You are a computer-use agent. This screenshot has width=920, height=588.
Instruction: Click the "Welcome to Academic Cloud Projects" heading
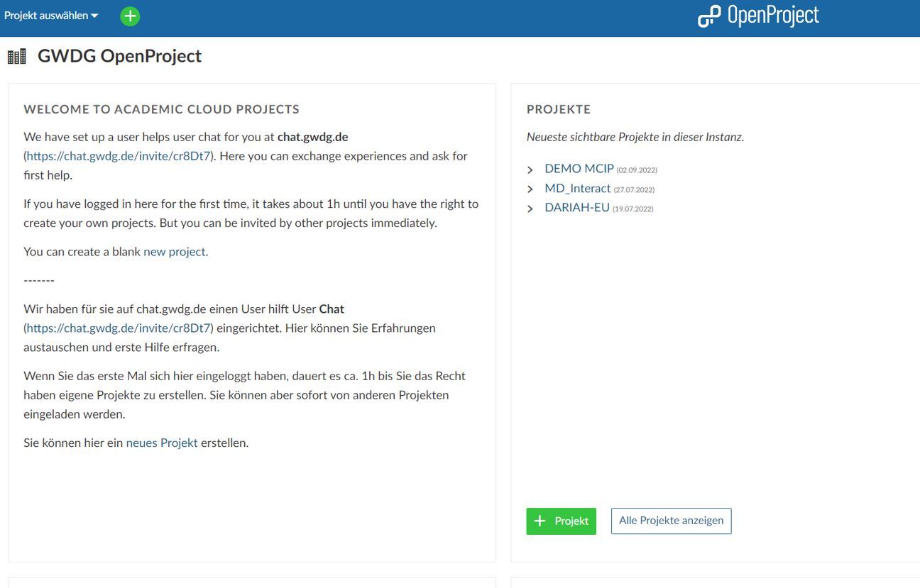click(161, 109)
